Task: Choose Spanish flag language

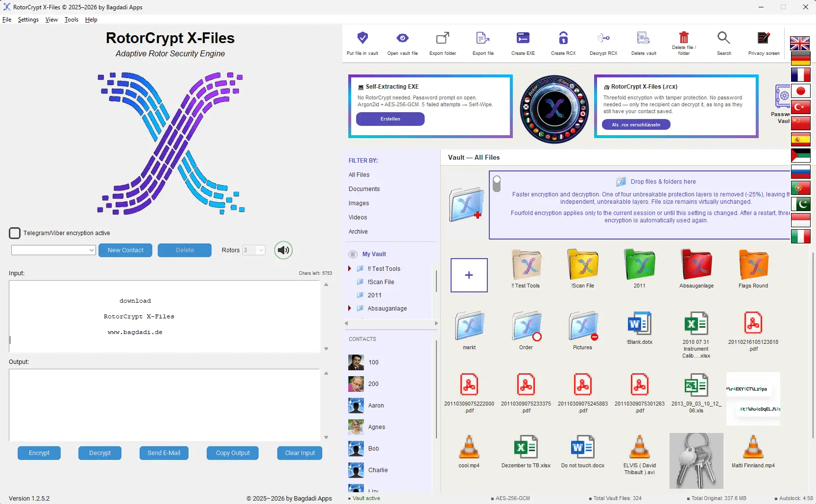Action: (800, 140)
